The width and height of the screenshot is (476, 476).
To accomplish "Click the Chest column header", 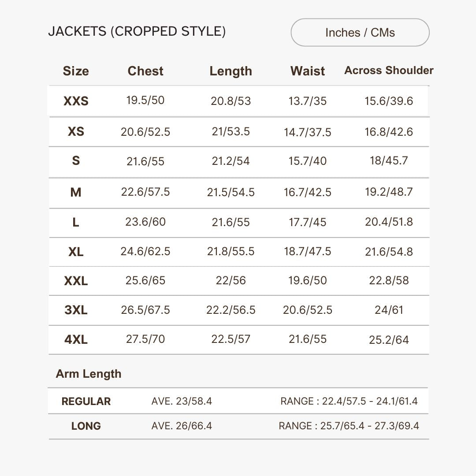I will [145, 71].
